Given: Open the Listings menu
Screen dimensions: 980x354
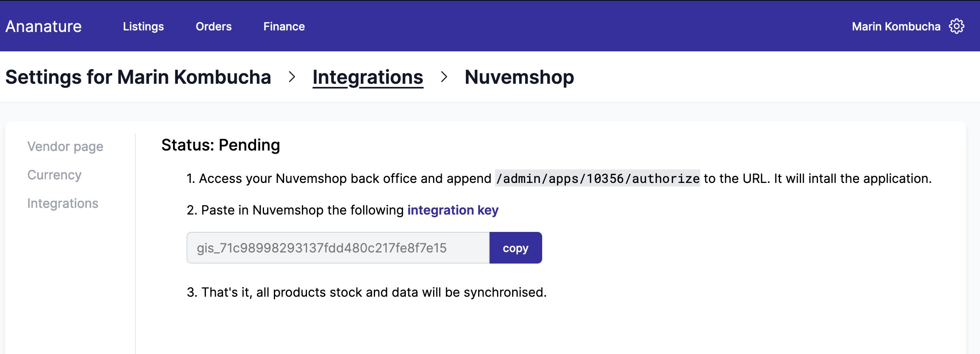Looking at the screenshot, I should point(143,26).
